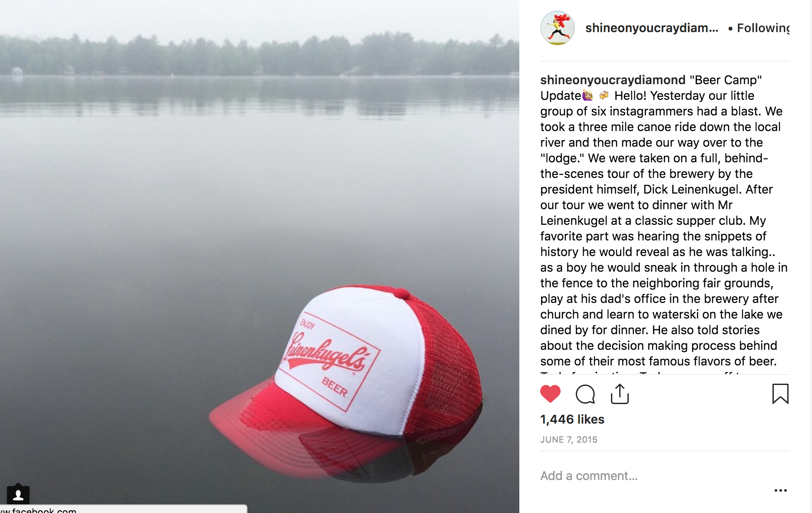Click the facebook.com status bar link
This screenshot has width=812, height=513.
(123, 510)
